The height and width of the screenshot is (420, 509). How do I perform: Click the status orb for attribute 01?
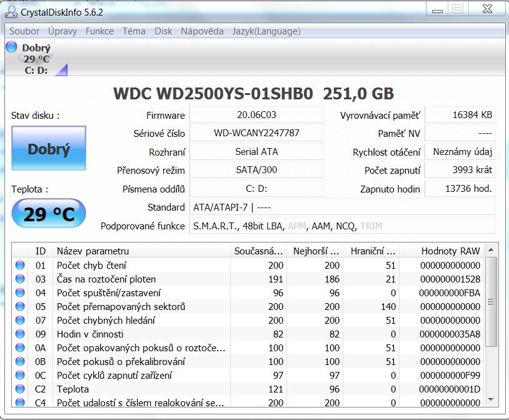coord(20,265)
